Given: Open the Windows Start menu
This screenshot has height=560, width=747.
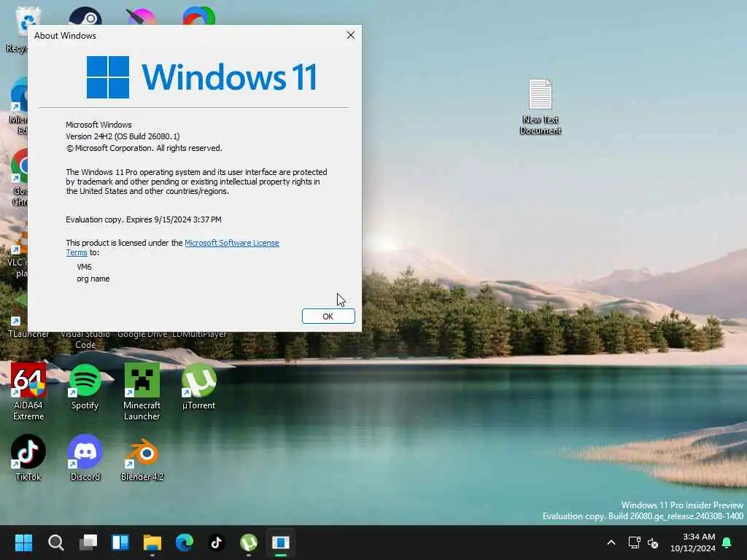Looking at the screenshot, I should click(x=23, y=542).
